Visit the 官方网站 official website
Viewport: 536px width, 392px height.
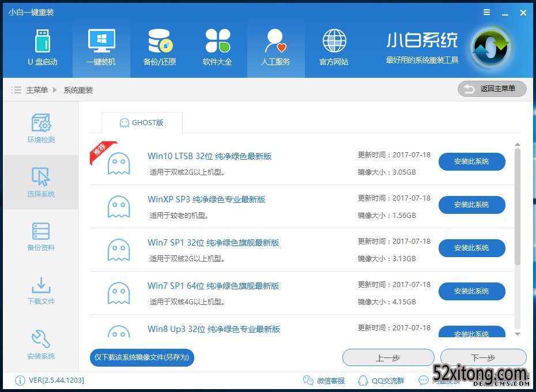click(334, 47)
